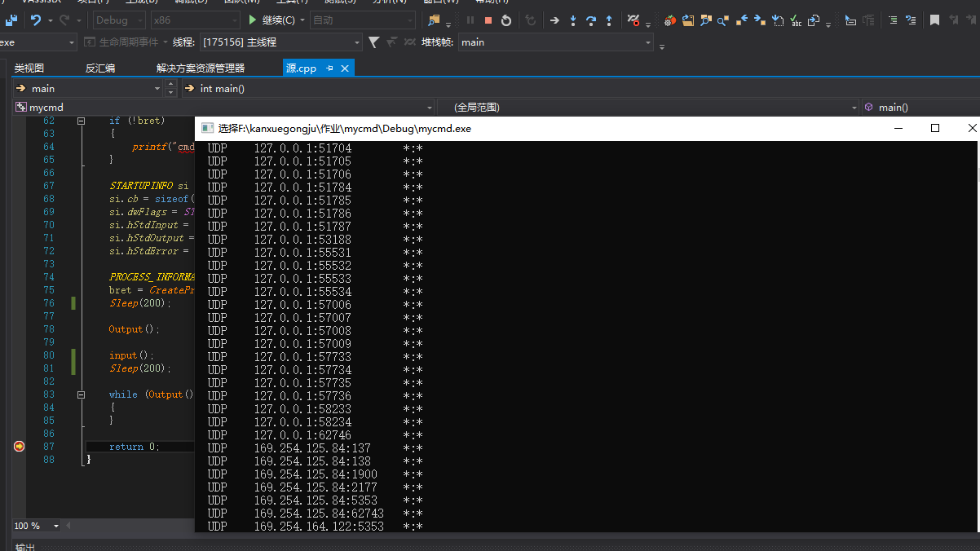Click the tomato Visual Assist icon

click(670, 20)
